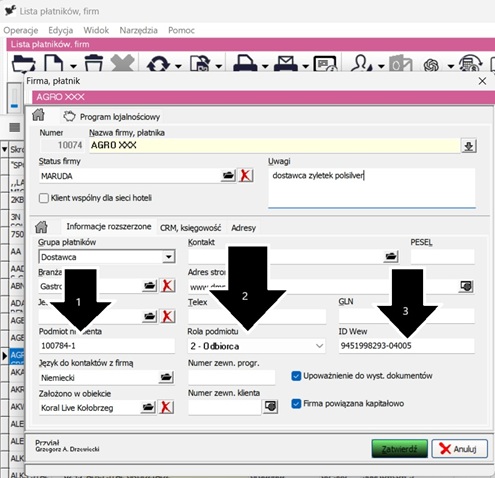Viewport: 495px width, 478px height.
Task: Open the Założono w obiekcie folder picker
Action: [x=148, y=407]
